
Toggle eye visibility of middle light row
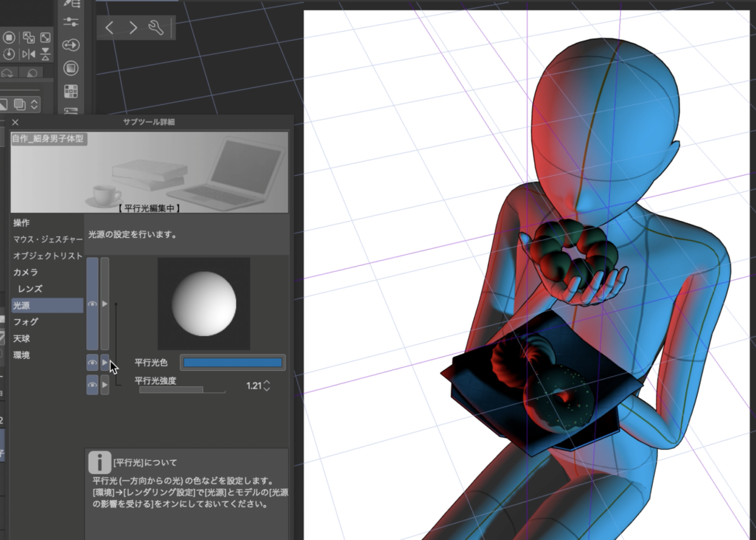tap(92, 363)
